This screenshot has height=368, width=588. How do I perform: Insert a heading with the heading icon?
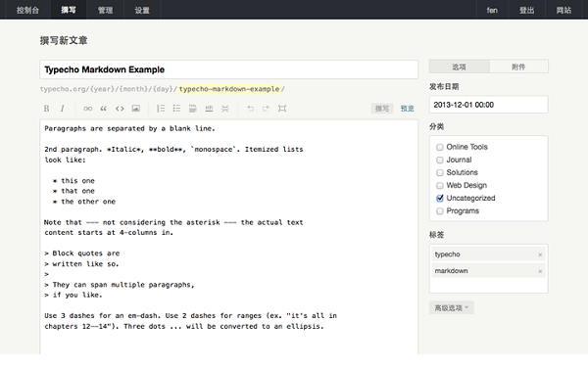pos(193,109)
